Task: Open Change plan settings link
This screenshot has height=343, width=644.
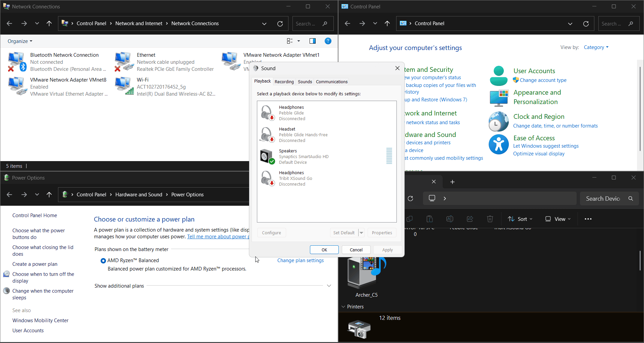Action: pyautogui.click(x=300, y=260)
